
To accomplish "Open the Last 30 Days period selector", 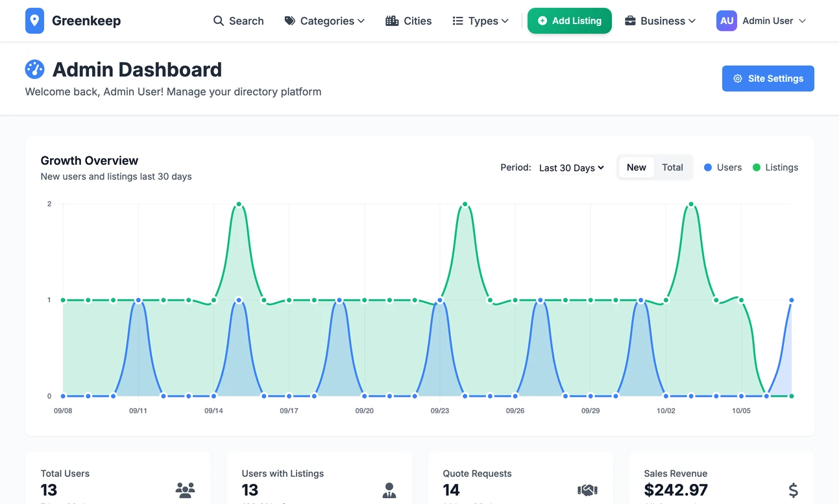I will tap(571, 167).
